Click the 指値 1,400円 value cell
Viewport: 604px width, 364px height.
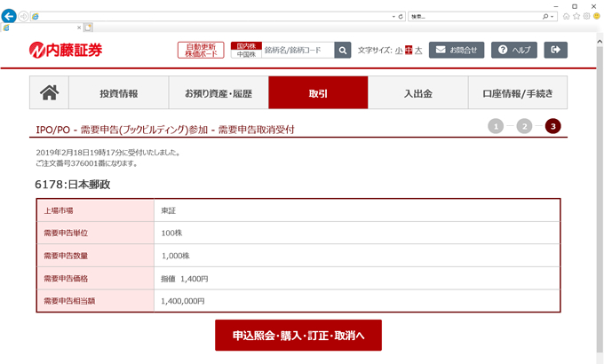[357, 279]
